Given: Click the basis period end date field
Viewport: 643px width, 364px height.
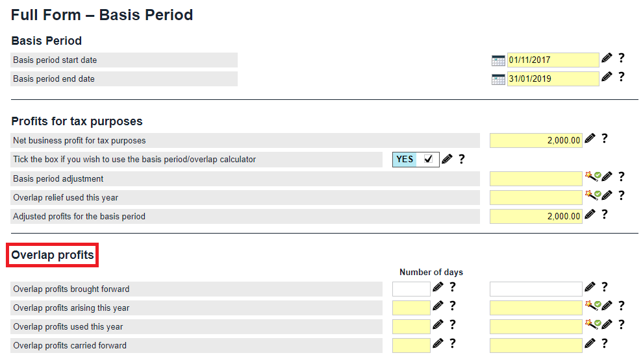Looking at the screenshot, I should pyautogui.click(x=553, y=79).
